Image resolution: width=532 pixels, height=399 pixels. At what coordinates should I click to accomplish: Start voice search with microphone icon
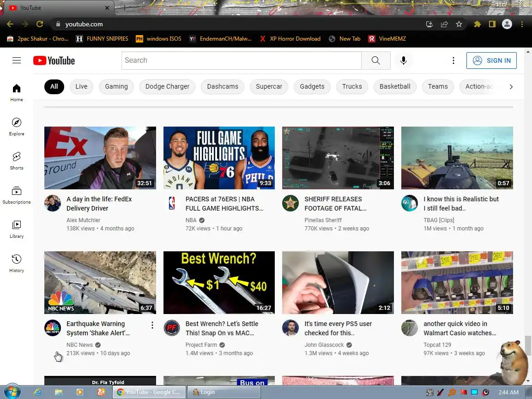coord(404,60)
